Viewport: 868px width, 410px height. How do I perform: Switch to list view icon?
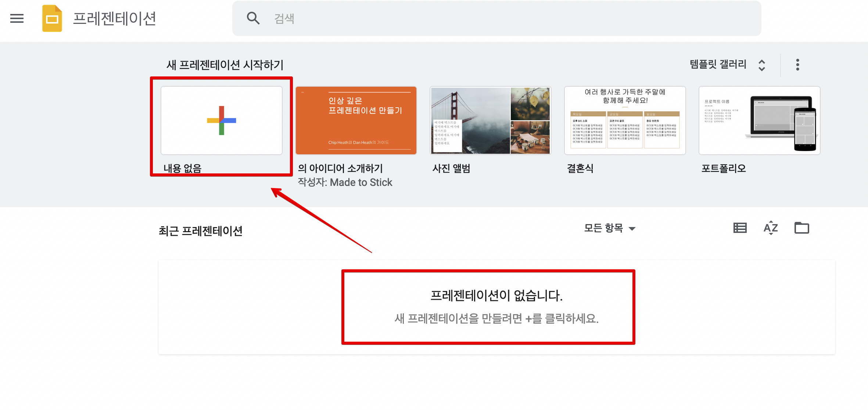tap(740, 228)
